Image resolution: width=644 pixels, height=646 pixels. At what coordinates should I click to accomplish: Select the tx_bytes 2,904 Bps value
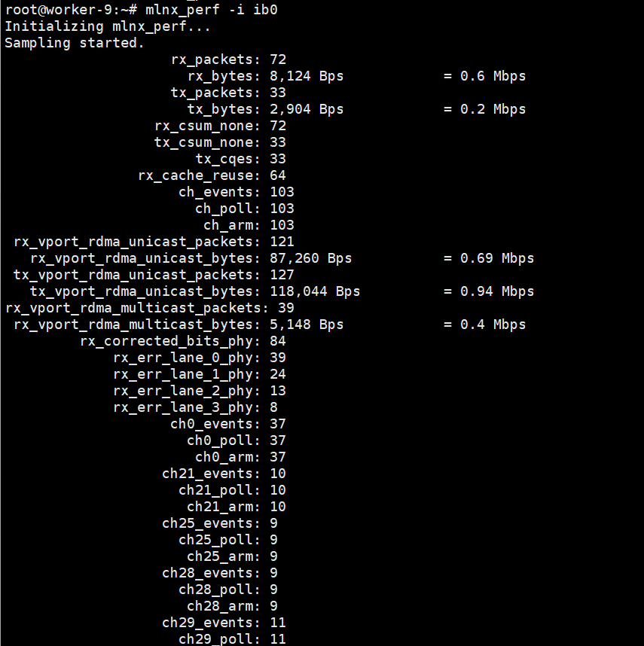(307, 109)
